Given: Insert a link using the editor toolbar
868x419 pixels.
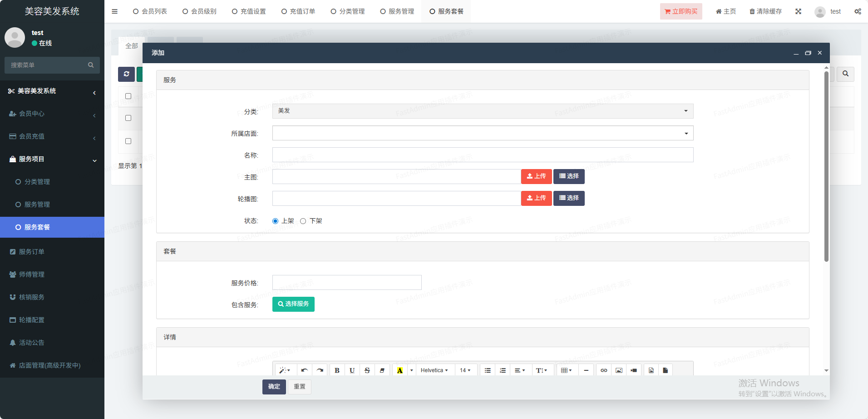Looking at the screenshot, I should click(x=603, y=370).
